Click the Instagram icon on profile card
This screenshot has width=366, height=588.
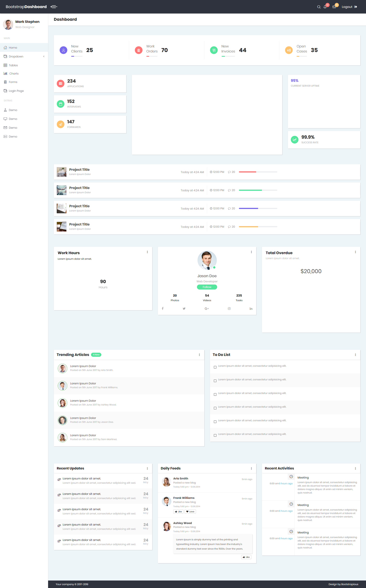click(x=229, y=309)
